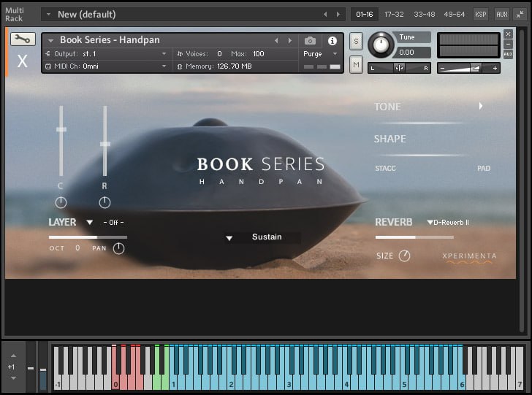
Task: Open the Purge dropdown menu
Action: (x=335, y=54)
